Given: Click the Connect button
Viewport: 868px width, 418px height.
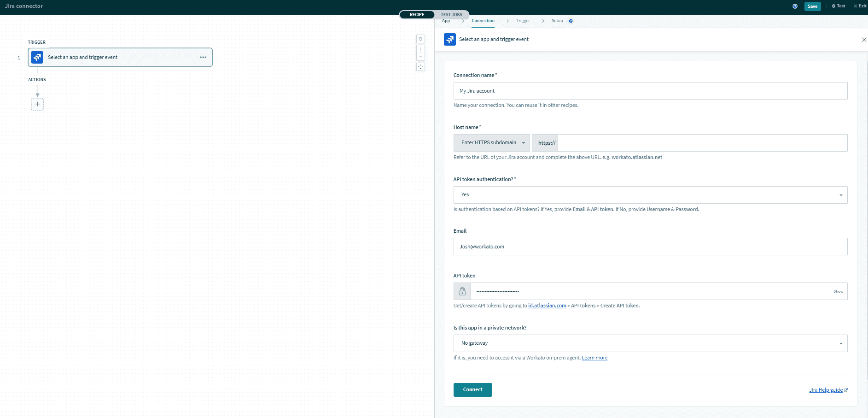Looking at the screenshot, I should [x=472, y=390].
